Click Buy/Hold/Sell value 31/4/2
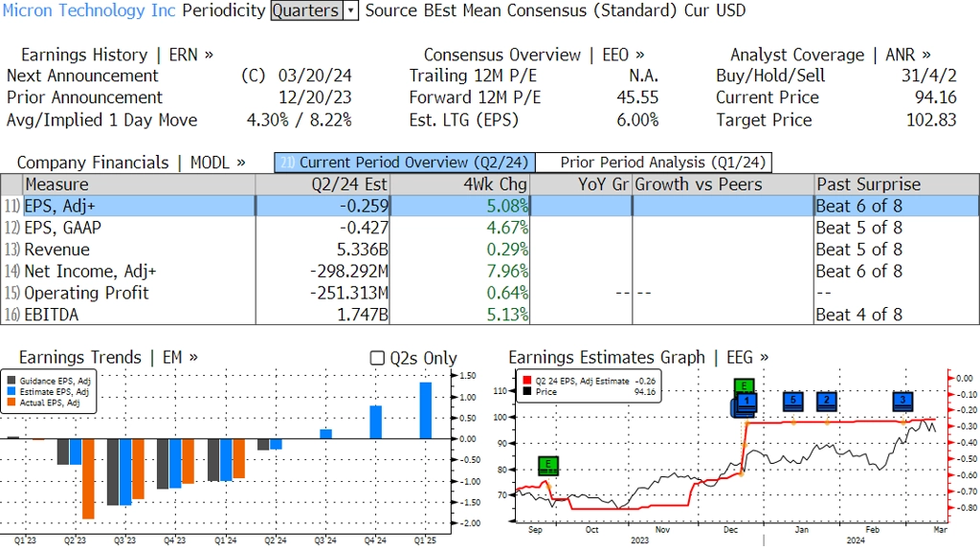This screenshot has height=548, width=980. coord(928,76)
